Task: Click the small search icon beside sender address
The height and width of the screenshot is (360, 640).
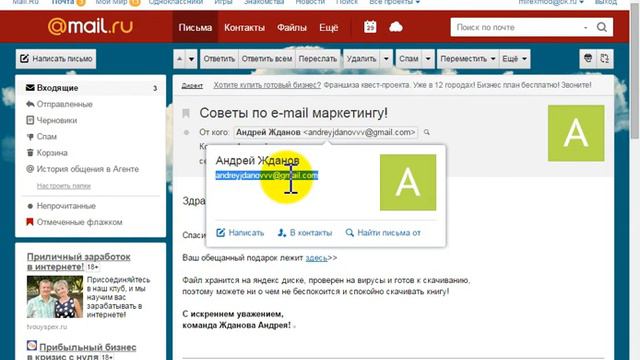Action: point(427,132)
